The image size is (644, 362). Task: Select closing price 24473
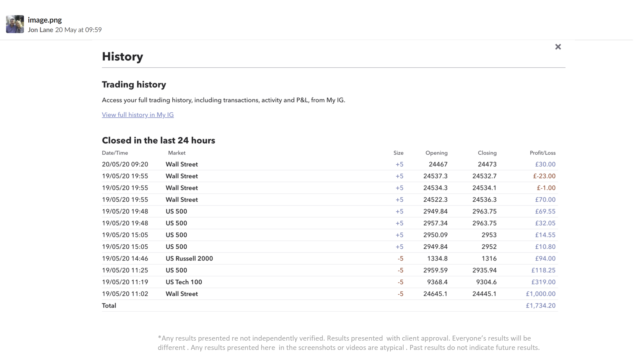pos(487,164)
